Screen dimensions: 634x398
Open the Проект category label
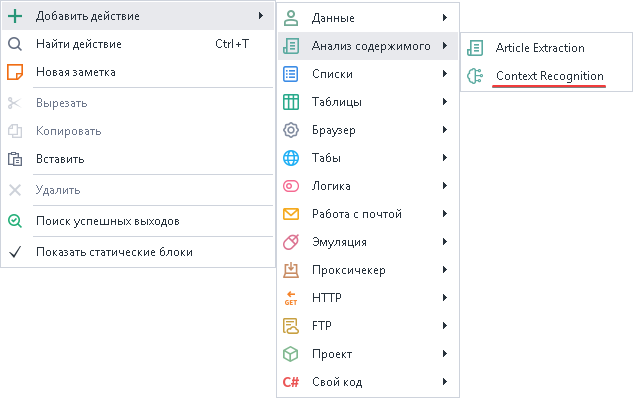coord(332,354)
